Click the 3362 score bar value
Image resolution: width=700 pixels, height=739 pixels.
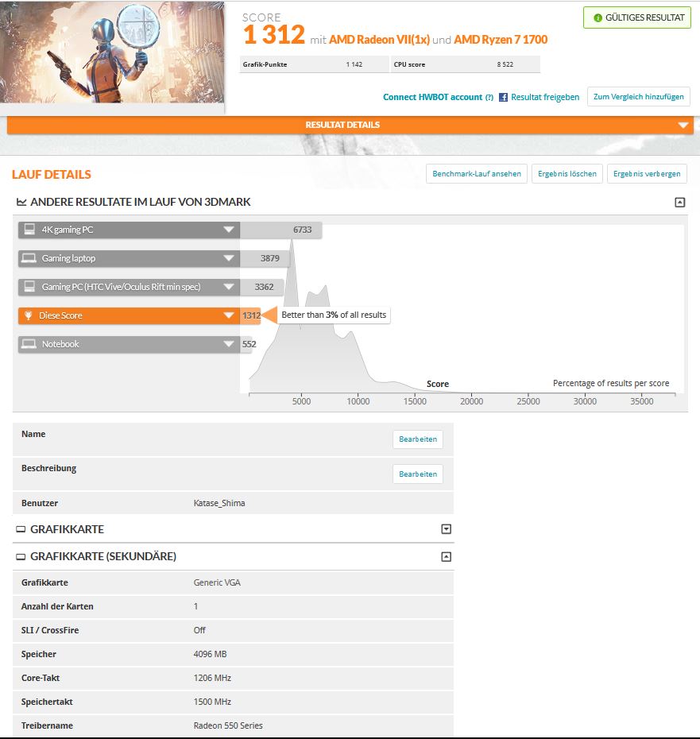264,287
